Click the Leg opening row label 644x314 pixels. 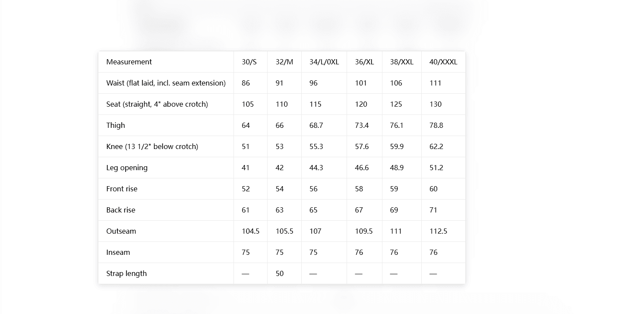pos(127,168)
